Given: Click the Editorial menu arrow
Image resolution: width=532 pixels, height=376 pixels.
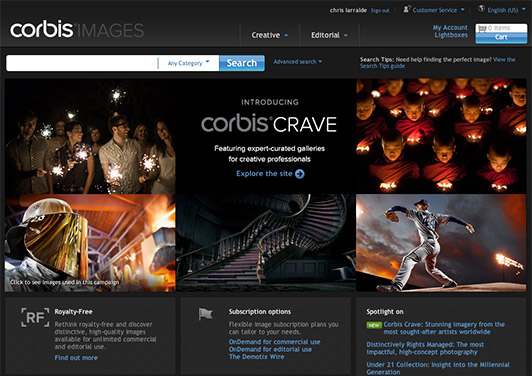Looking at the screenshot, I should [x=346, y=35].
